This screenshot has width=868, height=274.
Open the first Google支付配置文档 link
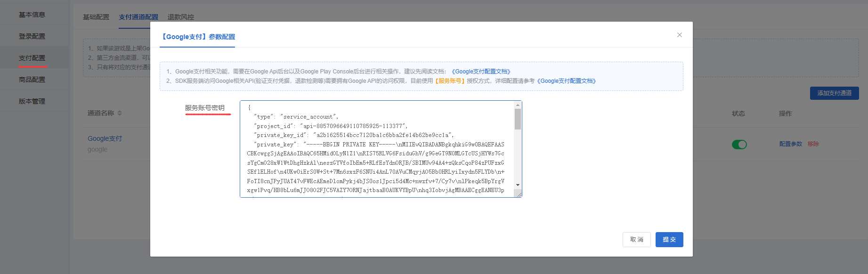(x=481, y=72)
